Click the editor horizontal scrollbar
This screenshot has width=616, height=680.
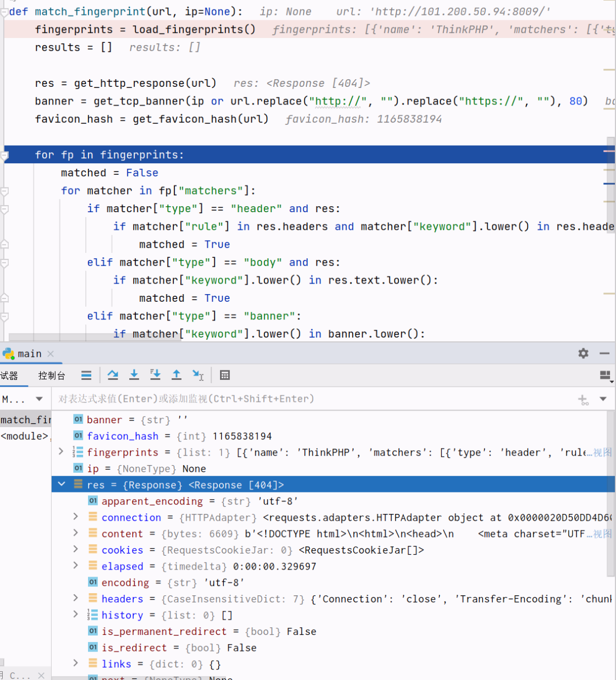pyautogui.click(x=95, y=337)
